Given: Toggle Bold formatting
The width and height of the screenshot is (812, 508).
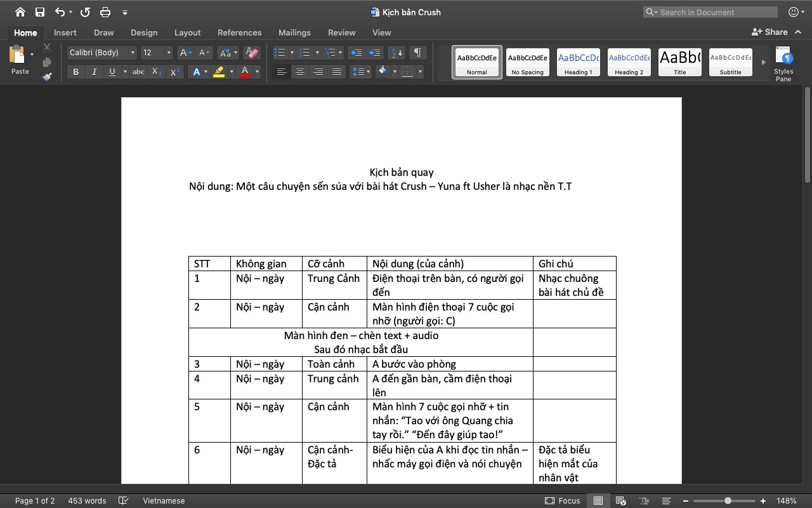Looking at the screenshot, I should tap(75, 72).
